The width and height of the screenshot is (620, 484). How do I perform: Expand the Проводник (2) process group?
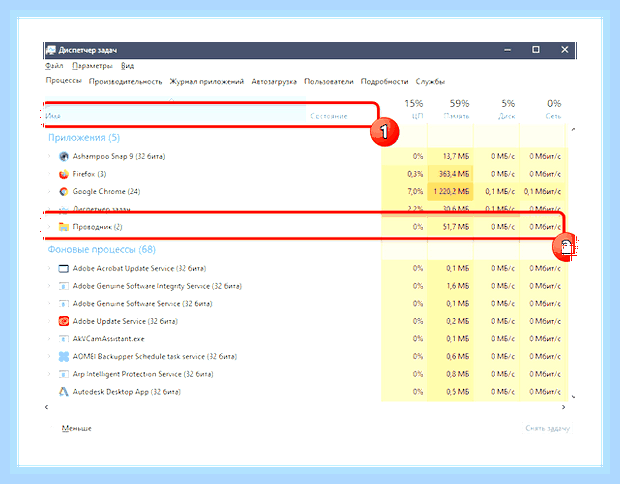(49, 227)
